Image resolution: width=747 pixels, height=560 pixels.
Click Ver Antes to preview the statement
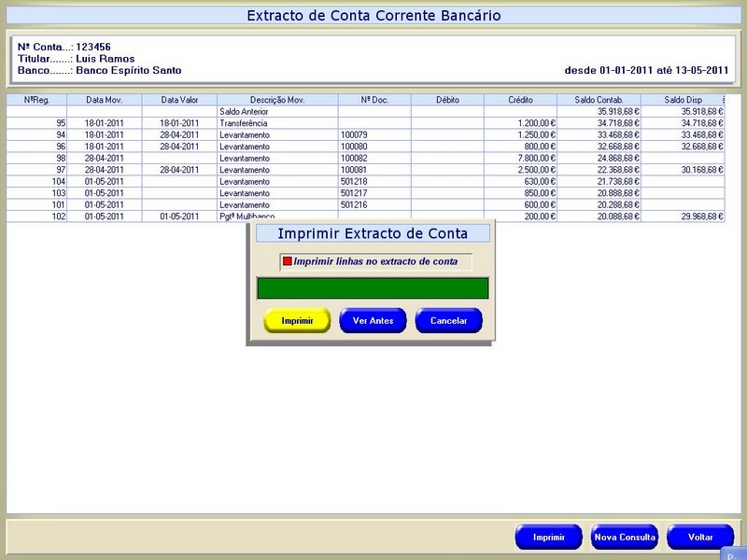tap(373, 320)
